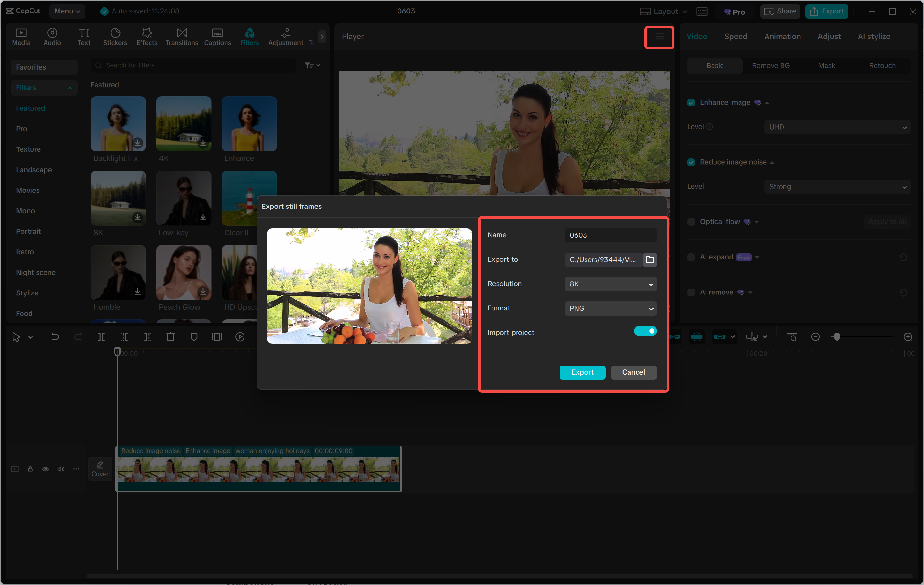Click the Undo icon in timeline toolbar
924x585 pixels.
(55, 337)
